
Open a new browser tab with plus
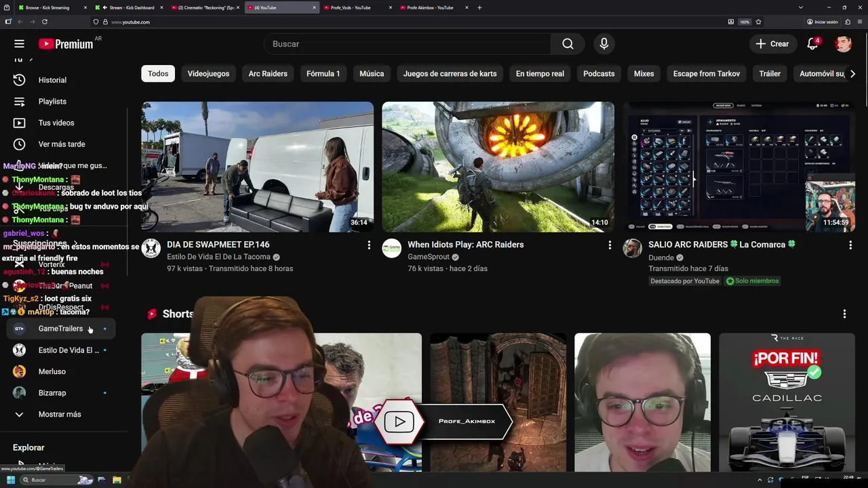click(x=479, y=7)
